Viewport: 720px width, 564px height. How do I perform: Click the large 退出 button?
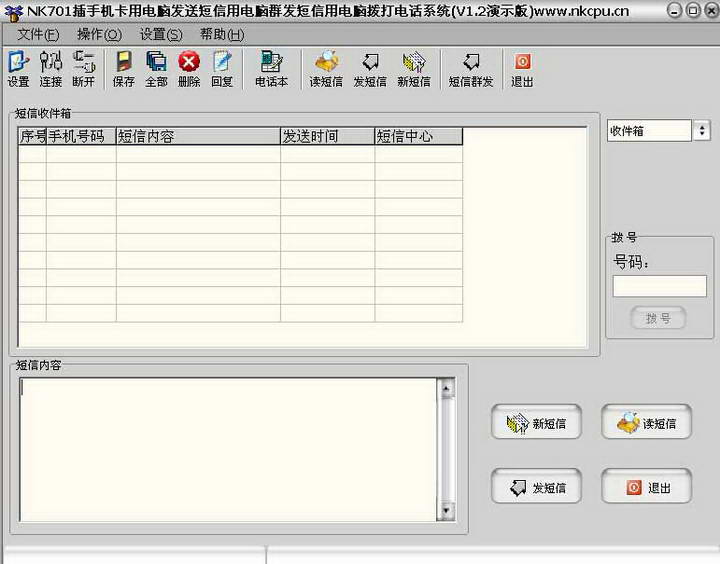point(647,487)
